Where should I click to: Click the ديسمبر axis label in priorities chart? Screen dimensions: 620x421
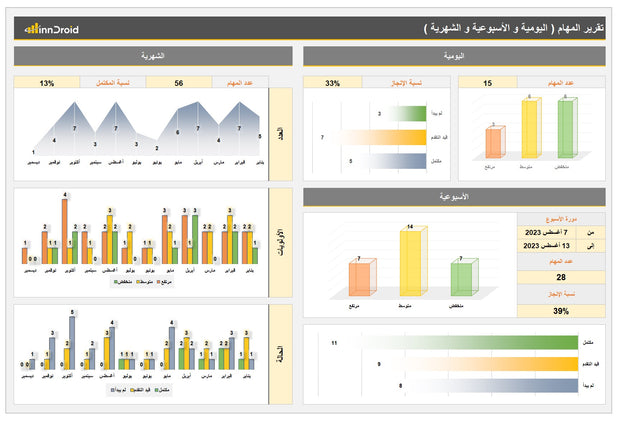tap(30, 271)
